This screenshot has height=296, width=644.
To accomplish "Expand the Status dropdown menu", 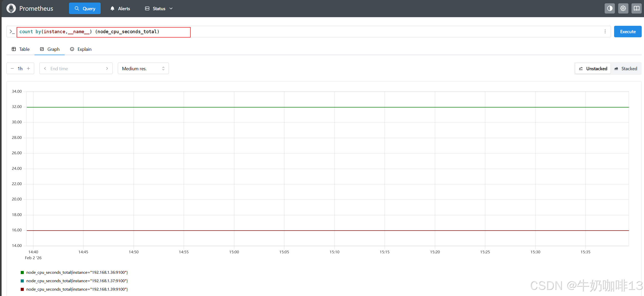I will pos(159,9).
